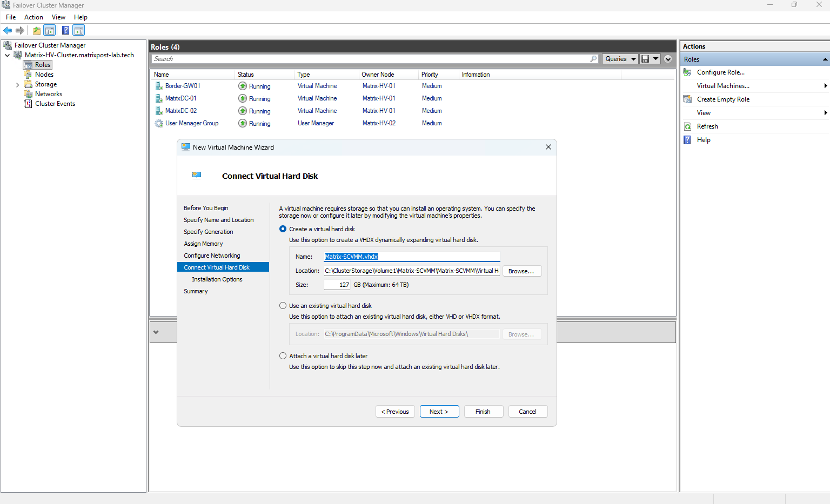Open the Cluster Events log icon
This screenshot has height=504, width=830.
28,104
